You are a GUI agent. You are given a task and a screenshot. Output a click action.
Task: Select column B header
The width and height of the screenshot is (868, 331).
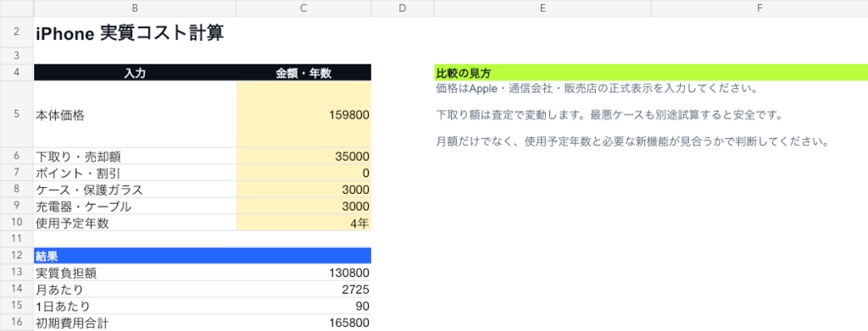pos(135,8)
